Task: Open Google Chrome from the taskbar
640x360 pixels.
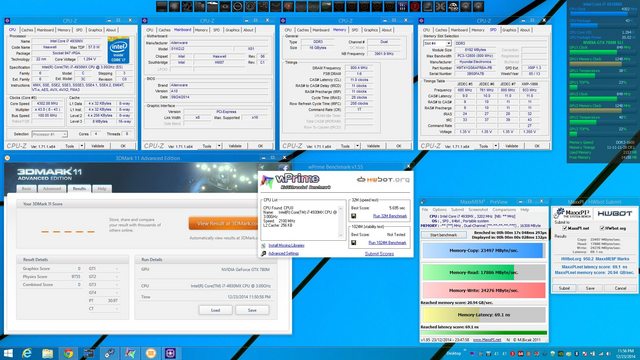Action: click(x=68, y=353)
